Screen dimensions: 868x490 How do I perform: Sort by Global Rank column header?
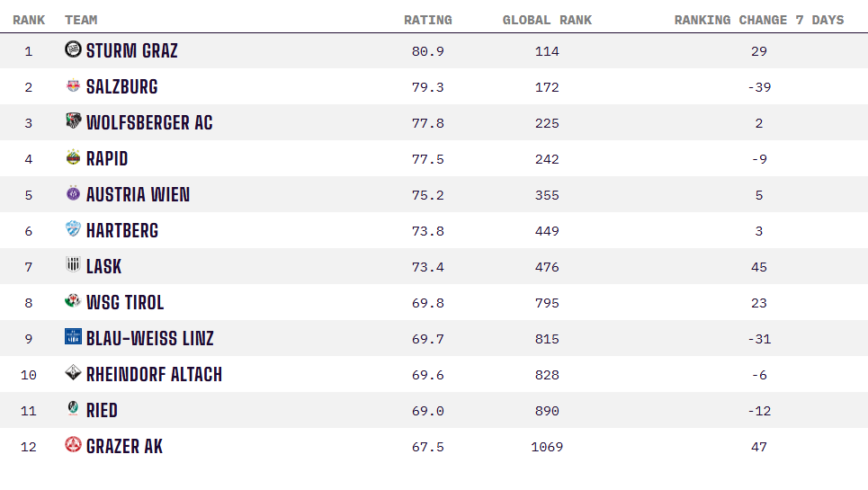(x=547, y=20)
